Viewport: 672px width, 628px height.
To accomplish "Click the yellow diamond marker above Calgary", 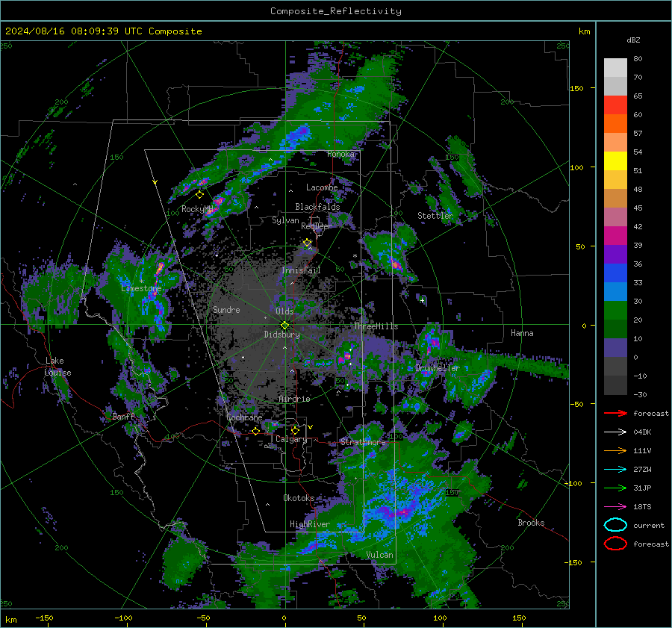I will (295, 430).
